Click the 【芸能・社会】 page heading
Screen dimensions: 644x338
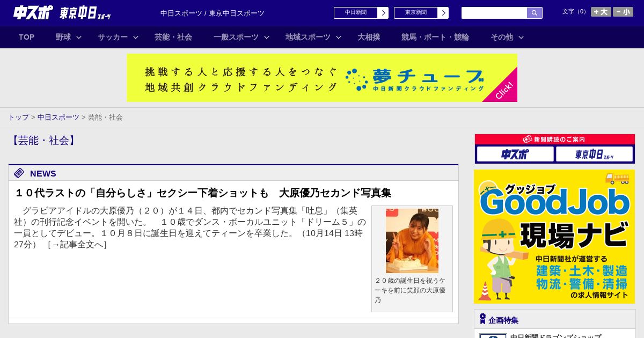click(43, 141)
